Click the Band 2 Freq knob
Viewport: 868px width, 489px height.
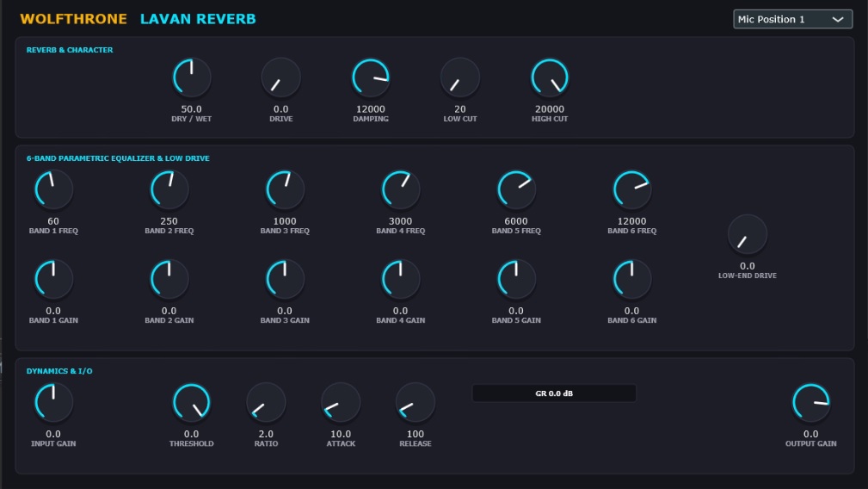click(169, 189)
